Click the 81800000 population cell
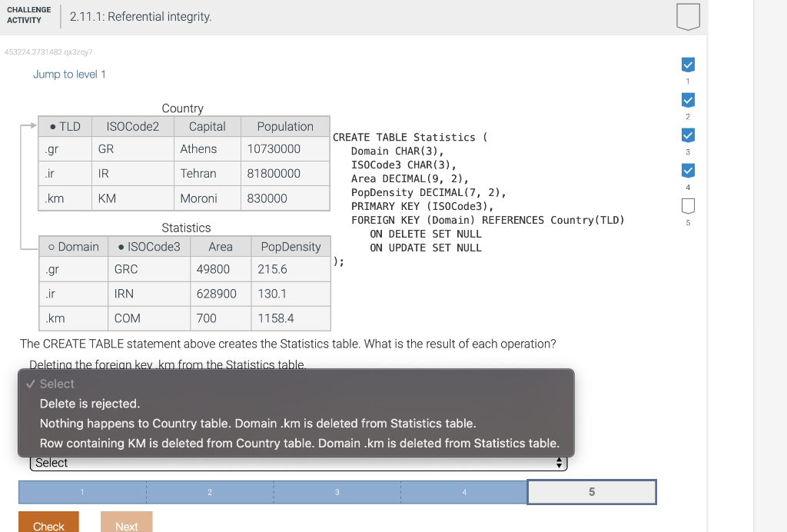The image size is (787, 532). [x=285, y=174]
